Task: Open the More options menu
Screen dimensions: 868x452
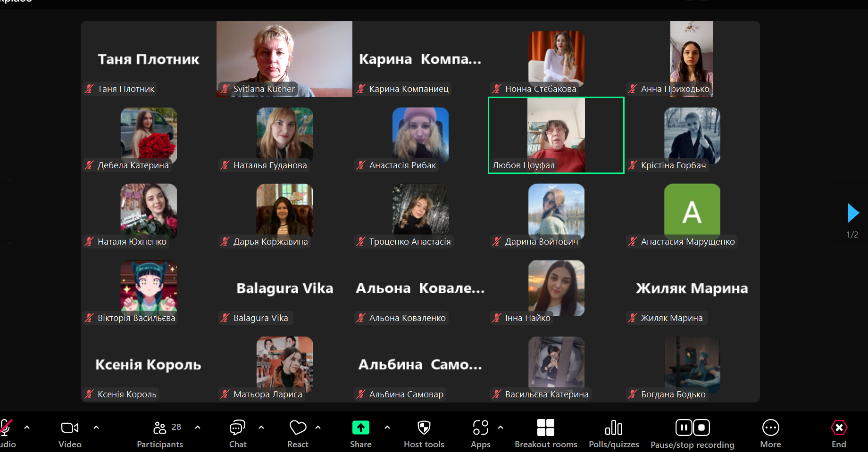Action: coord(770,433)
